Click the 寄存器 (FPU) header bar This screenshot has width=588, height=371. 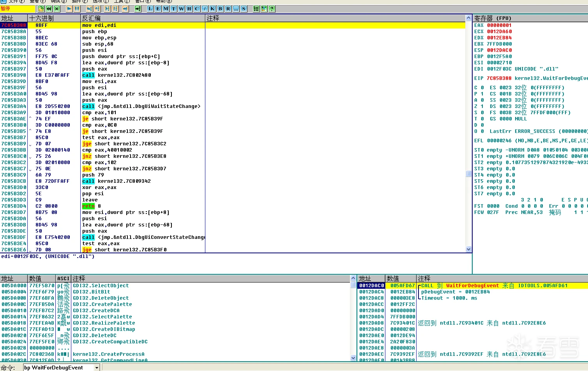click(530, 18)
